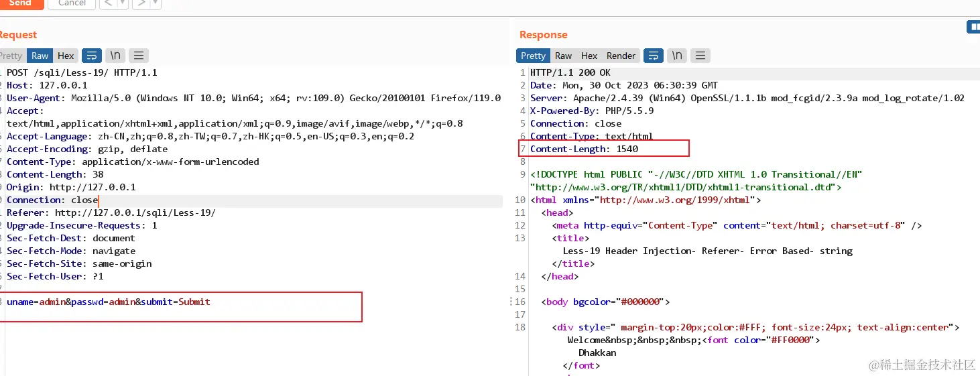Click the Accept: header label line
This screenshot has width=980, height=376.
click(x=25, y=111)
